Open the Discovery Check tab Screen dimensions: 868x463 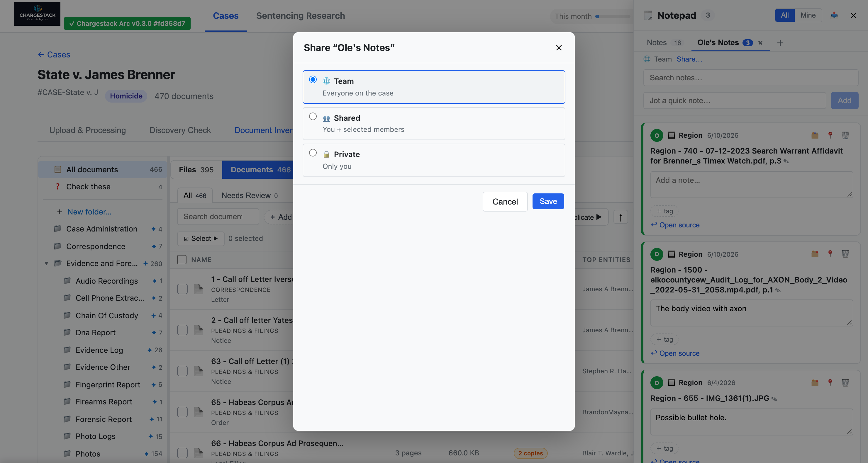click(180, 130)
